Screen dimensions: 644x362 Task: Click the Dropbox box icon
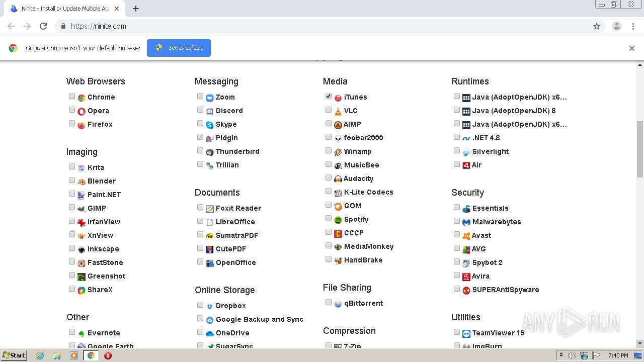tap(210, 306)
